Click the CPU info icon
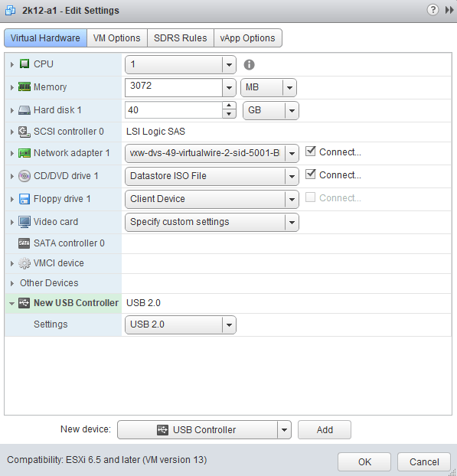Screen dimensions: 457x476 (249, 64)
